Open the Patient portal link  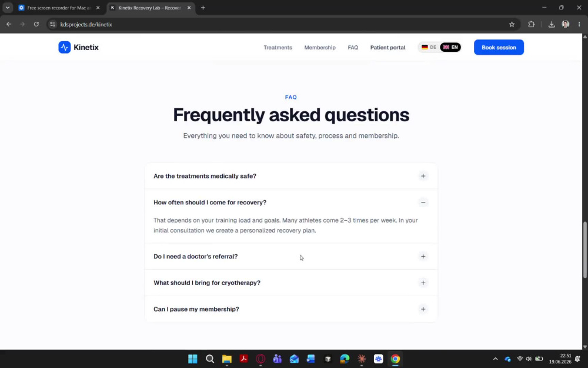[387, 47]
